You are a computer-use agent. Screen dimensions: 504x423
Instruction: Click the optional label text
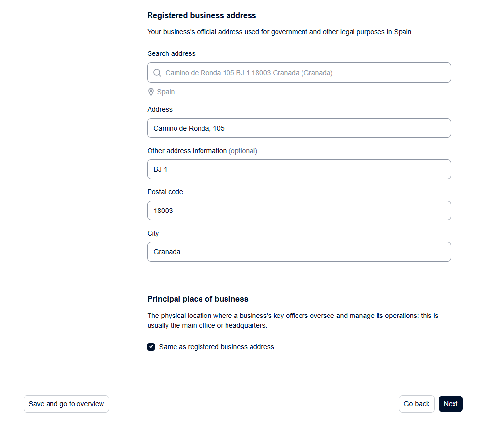[x=243, y=151]
